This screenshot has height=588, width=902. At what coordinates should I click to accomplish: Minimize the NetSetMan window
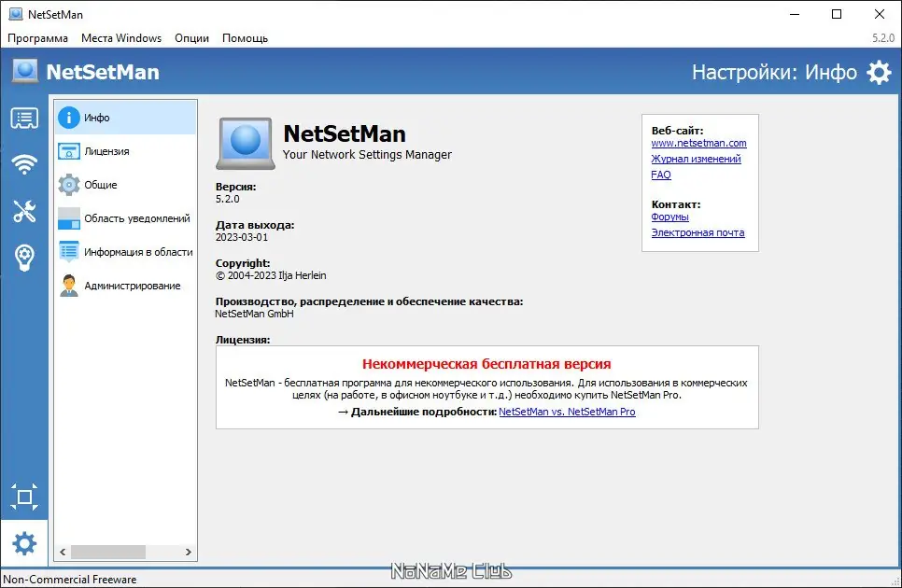click(795, 14)
